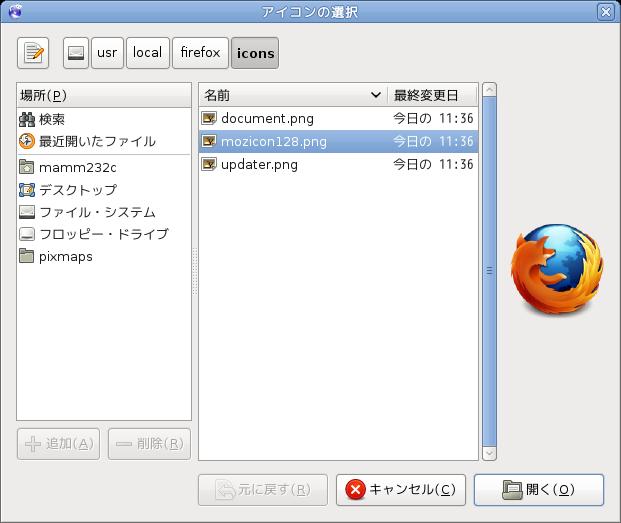Viewport: 621px width, 523px height.
Task: Click the binoculars search icon
Action: click(27, 119)
